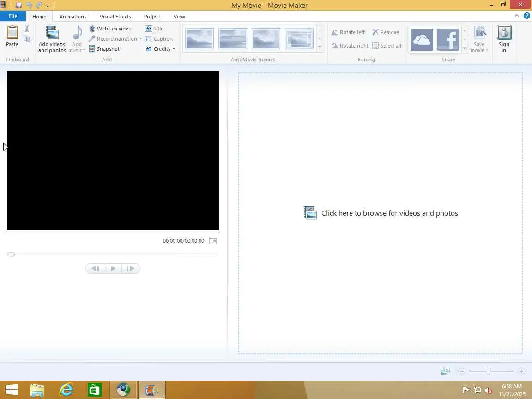Click Redo in quick access toolbar

39,5
